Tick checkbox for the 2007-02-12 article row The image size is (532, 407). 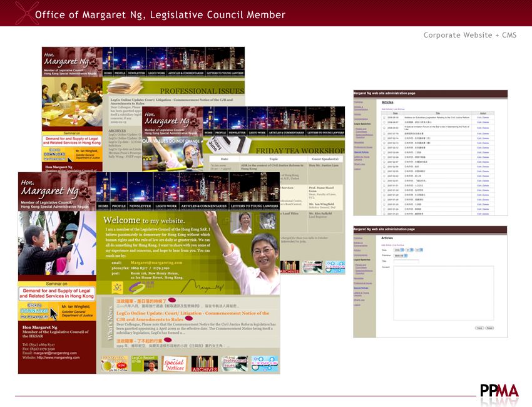[x=384, y=148]
